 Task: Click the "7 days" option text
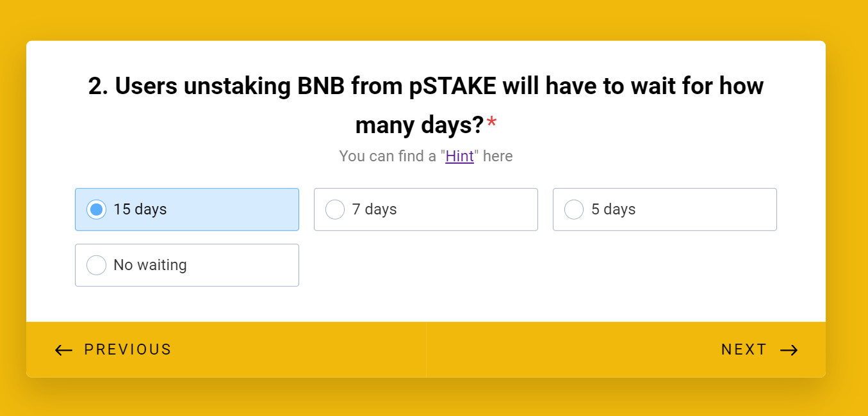click(x=375, y=209)
